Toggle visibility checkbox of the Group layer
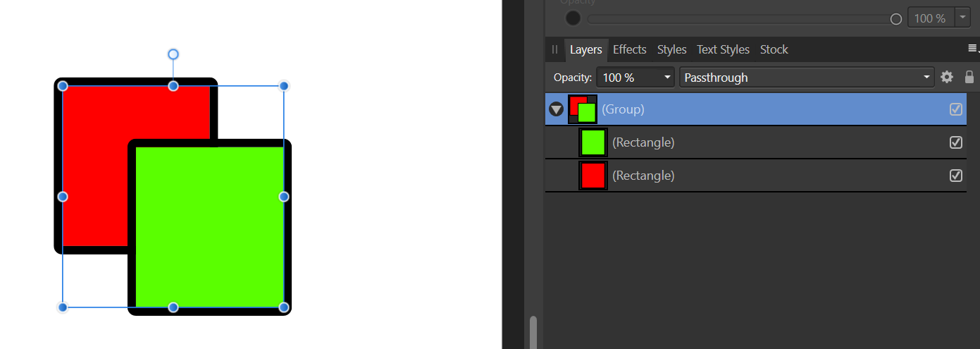980x349 pixels. click(x=956, y=109)
